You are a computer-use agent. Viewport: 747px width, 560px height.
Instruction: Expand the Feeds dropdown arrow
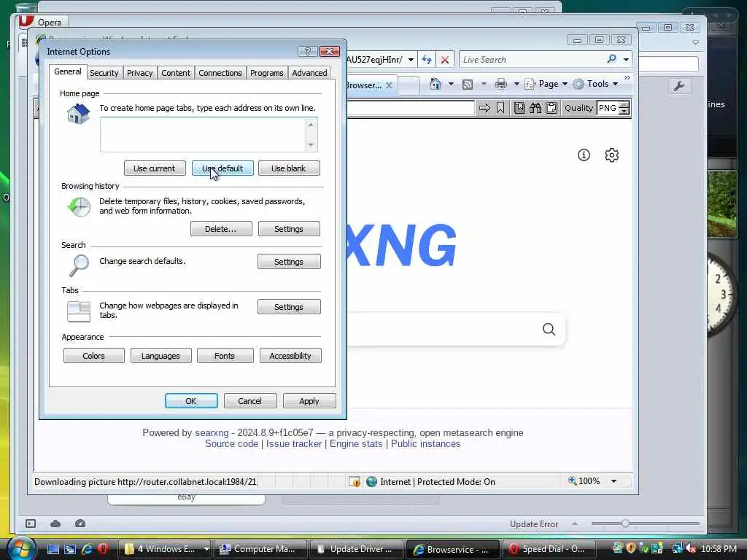click(x=484, y=85)
